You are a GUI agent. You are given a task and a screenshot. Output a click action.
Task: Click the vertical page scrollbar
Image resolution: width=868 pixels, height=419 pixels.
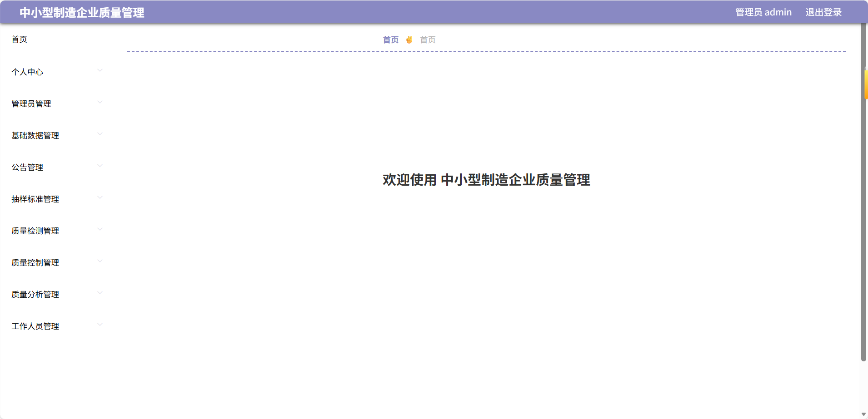[x=863, y=193]
